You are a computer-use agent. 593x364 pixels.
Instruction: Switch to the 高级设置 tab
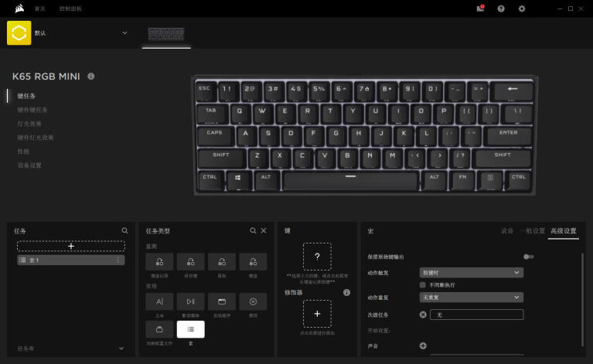click(563, 230)
